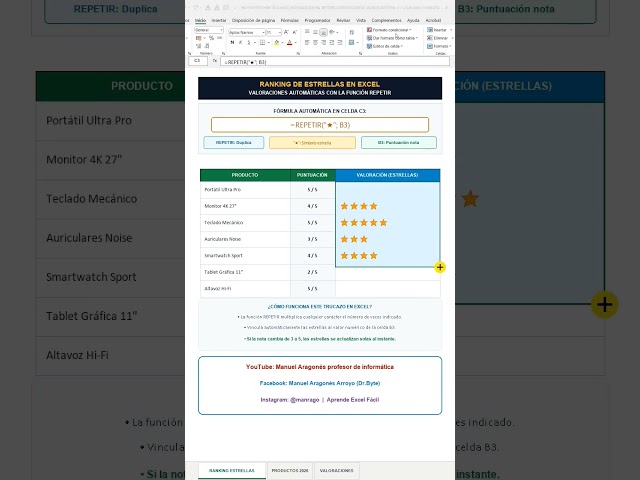Select bottom vertical alignment

324,32
